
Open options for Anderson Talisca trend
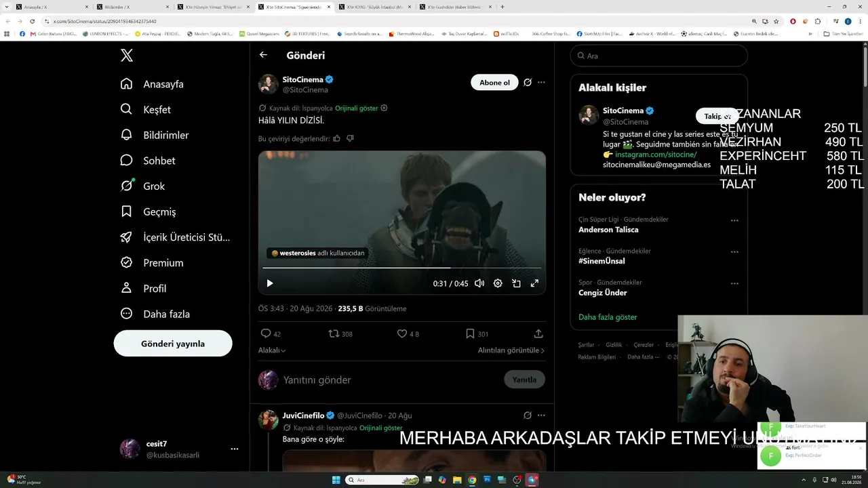click(x=734, y=220)
